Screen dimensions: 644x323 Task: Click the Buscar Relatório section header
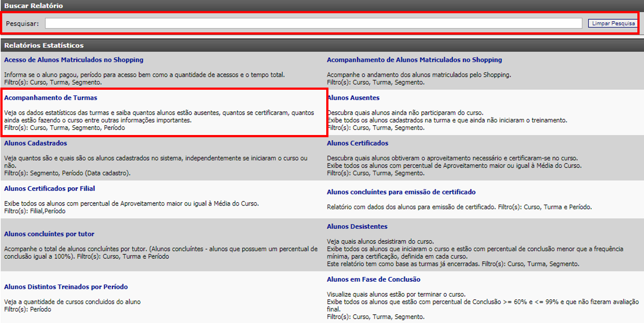34,6
